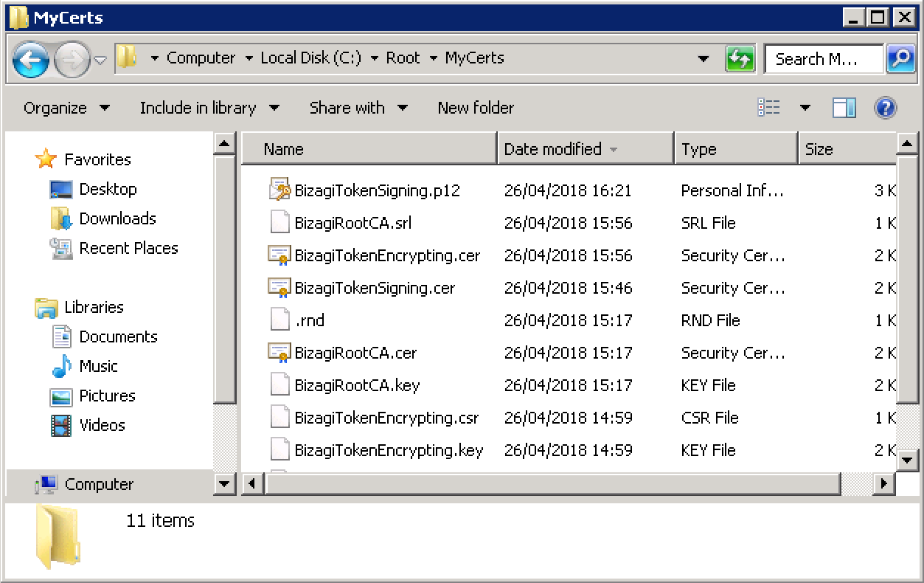The image size is (924, 583).
Task: Click horizontal scrollbar right arrow
Action: click(x=884, y=484)
